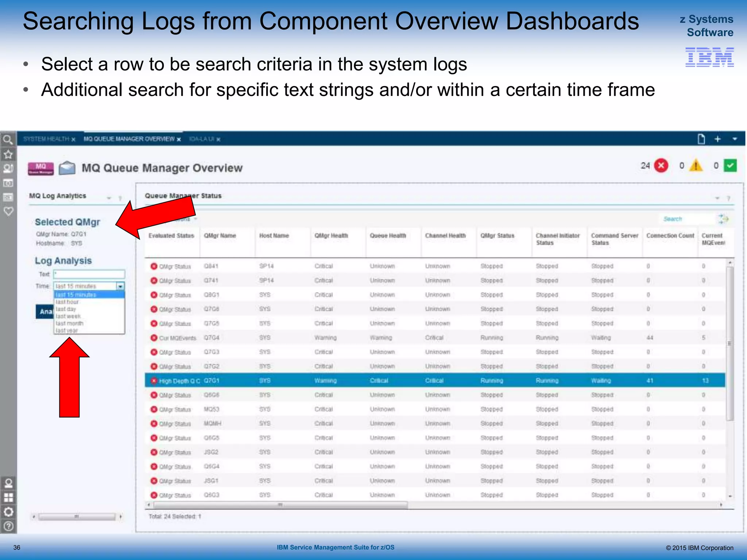Open the top bar dropdown arrow menu
The image size is (747, 560).
[x=735, y=139]
